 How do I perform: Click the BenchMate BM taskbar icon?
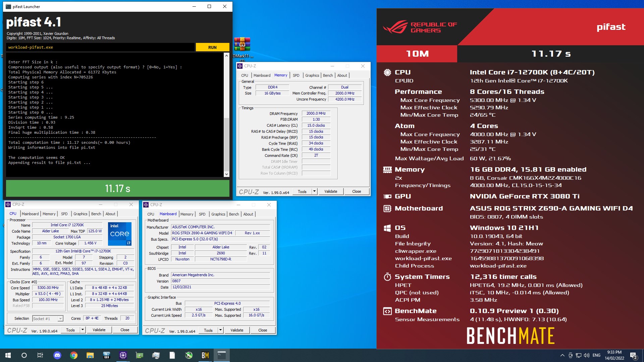coord(205,355)
